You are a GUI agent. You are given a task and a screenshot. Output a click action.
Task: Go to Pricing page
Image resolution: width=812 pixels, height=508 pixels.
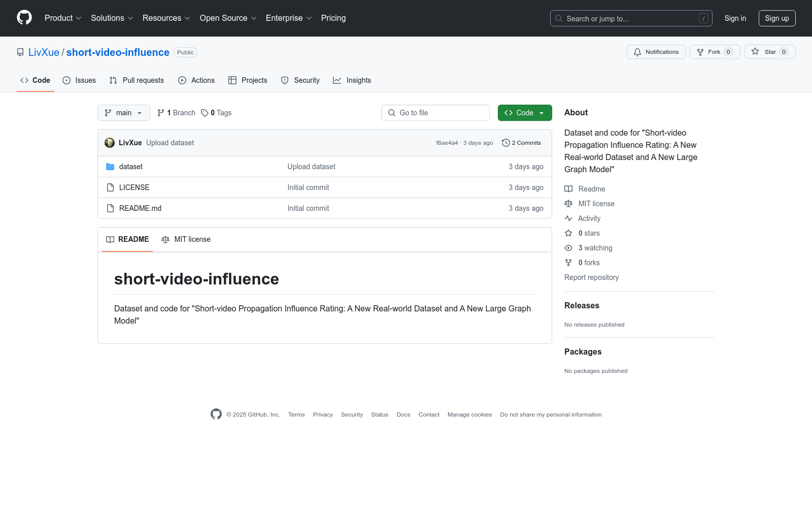click(333, 18)
